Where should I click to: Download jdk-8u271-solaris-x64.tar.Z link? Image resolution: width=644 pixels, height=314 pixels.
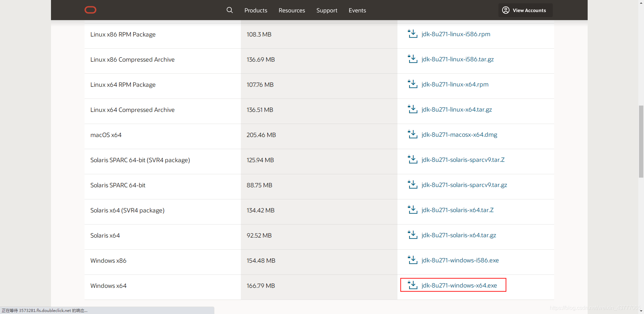click(458, 210)
